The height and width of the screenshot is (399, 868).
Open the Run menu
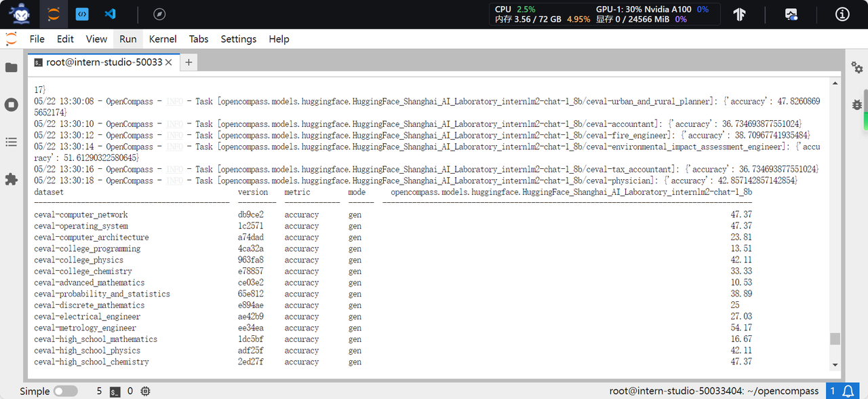click(128, 39)
